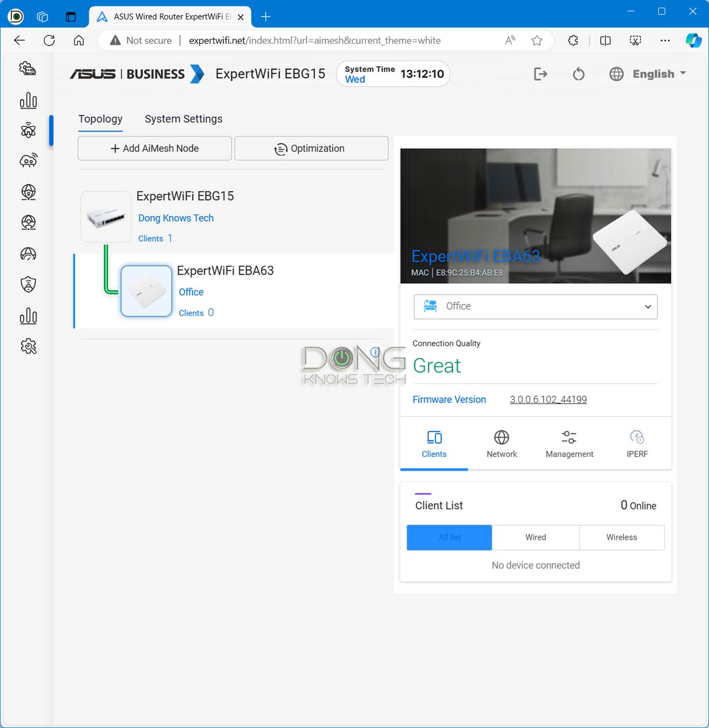The height and width of the screenshot is (728, 709).
Task: Switch to System Settings tab
Action: click(183, 119)
